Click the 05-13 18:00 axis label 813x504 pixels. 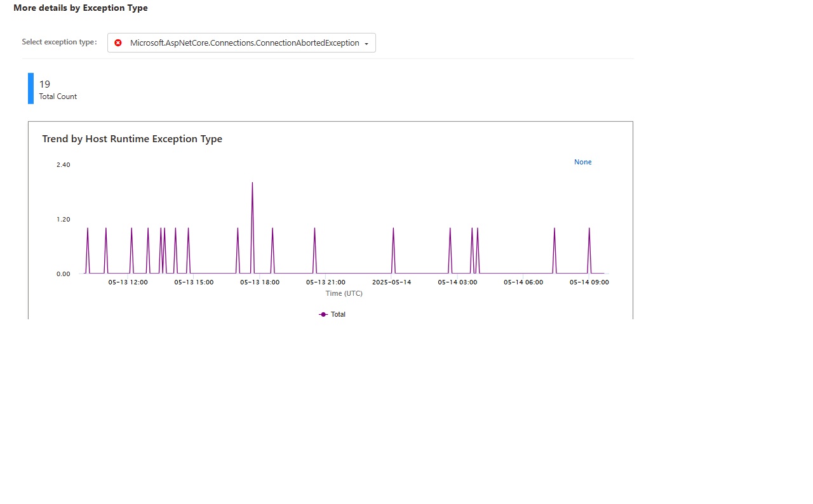[259, 282]
